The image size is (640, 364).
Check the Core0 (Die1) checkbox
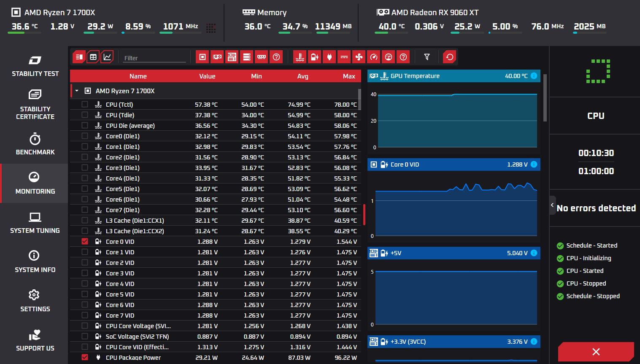(85, 136)
